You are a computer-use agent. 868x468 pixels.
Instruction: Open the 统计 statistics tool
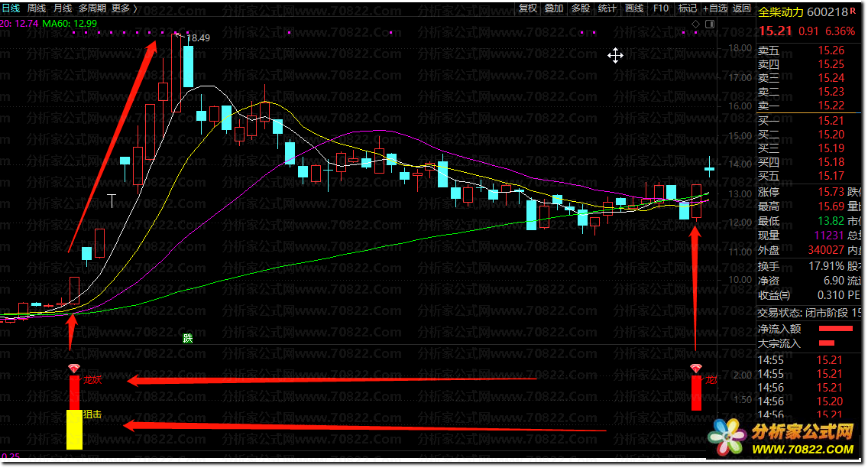pyautogui.click(x=607, y=8)
